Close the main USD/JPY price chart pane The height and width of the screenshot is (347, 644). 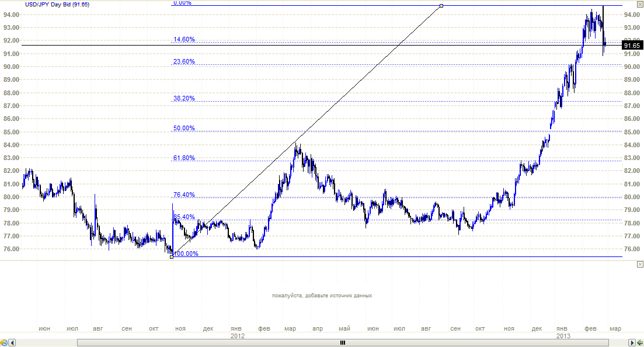point(640,4)
